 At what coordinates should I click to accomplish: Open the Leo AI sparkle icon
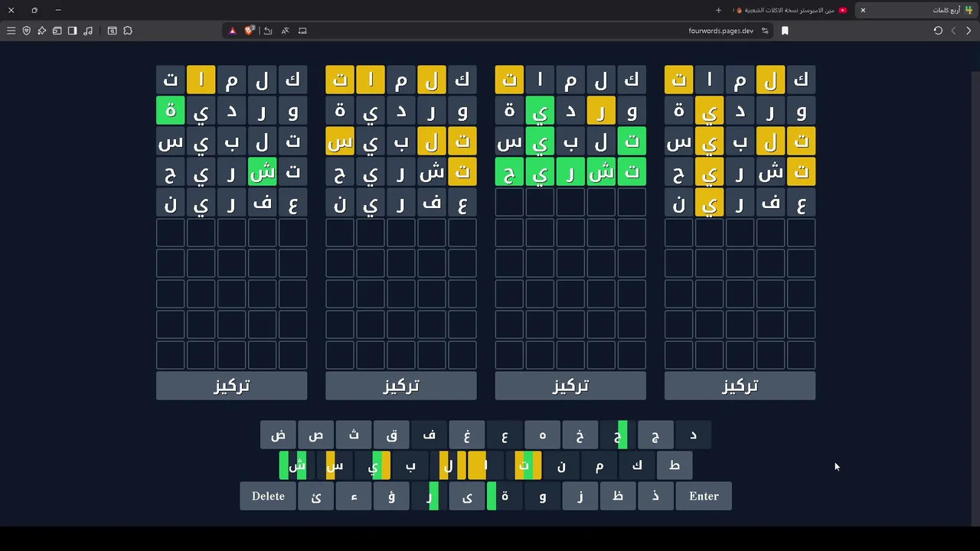pos(41,31)
